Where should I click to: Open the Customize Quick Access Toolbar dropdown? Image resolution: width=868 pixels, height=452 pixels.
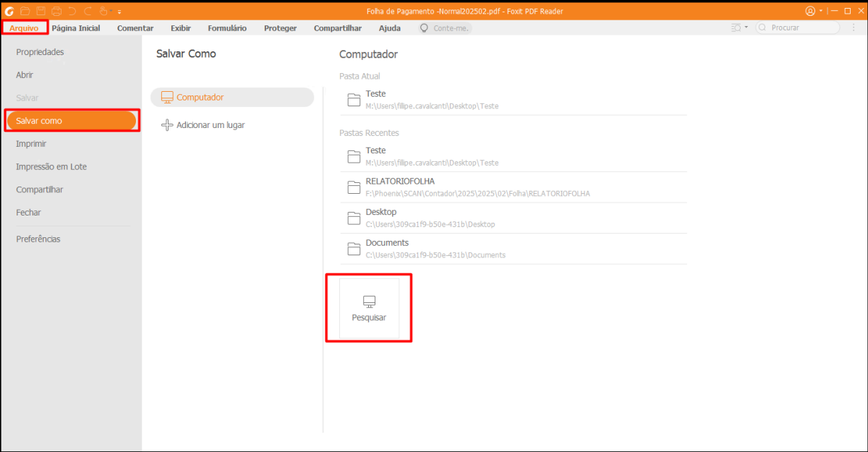[119, 12]
